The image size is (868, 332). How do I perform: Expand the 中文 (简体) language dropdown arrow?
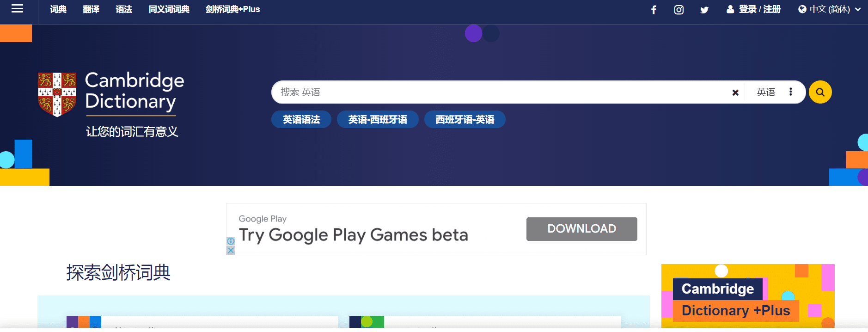coord(858,9)
